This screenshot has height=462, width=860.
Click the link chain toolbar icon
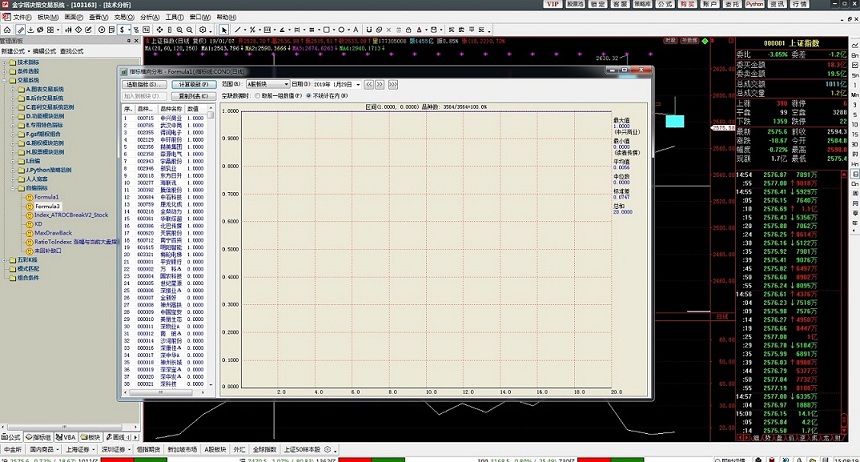coord(20,29)
